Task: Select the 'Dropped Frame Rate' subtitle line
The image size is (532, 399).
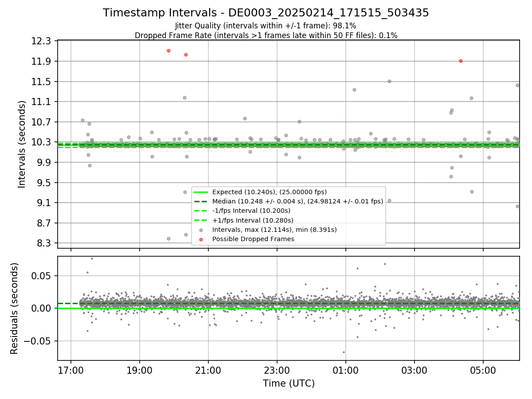Action: 266,35
